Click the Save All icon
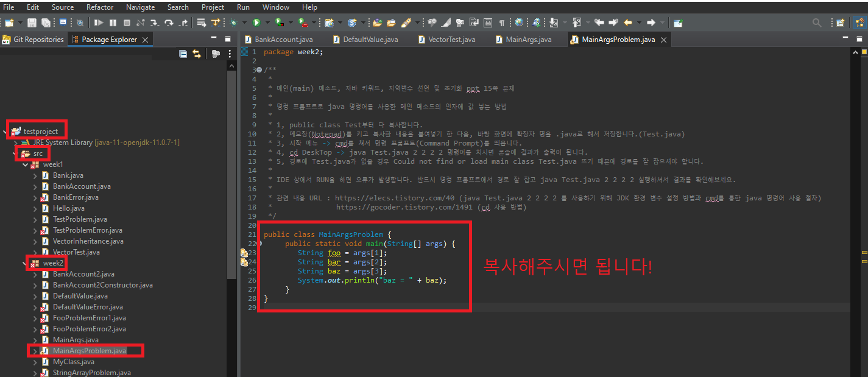The image size is (868, 377). click(x=46, y=23)
